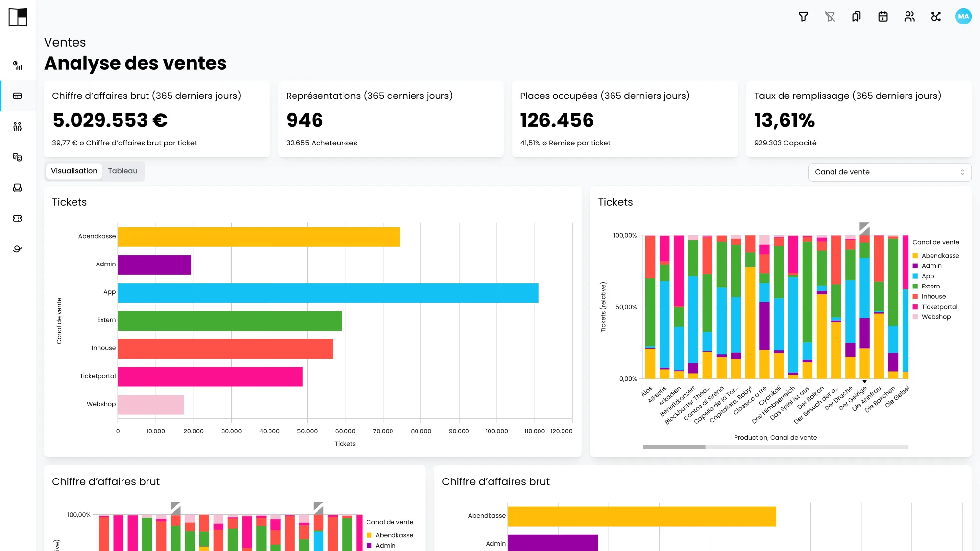Click the Ventes breadcrumb heading

tap(65, 42)
